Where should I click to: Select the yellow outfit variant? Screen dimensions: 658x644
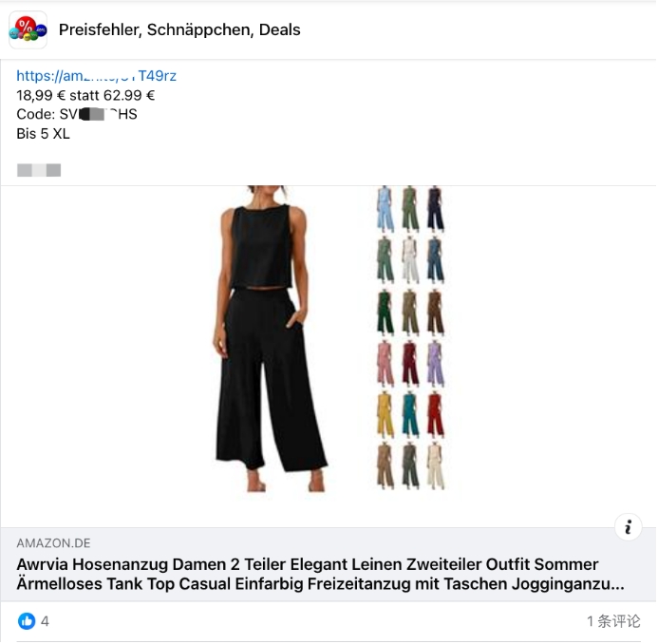click(385, 414)
